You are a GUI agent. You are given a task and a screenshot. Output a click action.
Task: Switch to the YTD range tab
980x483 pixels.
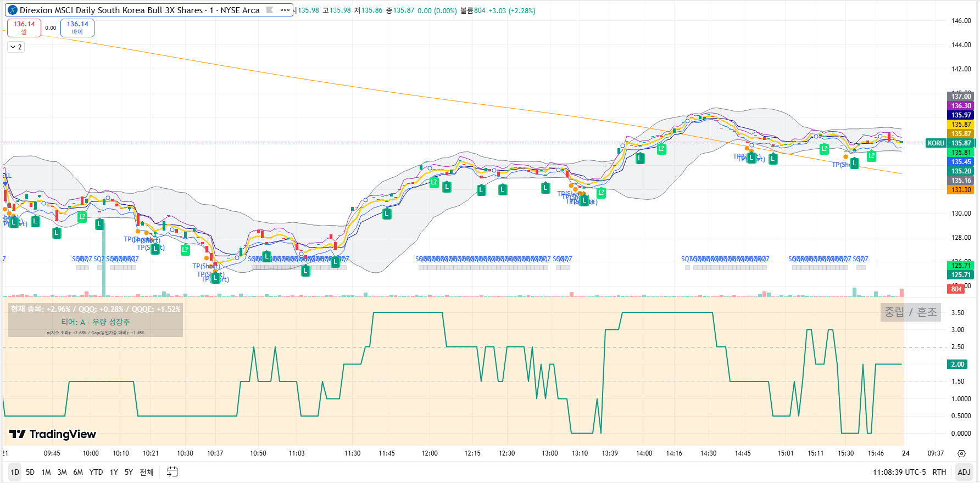[96, 472]
